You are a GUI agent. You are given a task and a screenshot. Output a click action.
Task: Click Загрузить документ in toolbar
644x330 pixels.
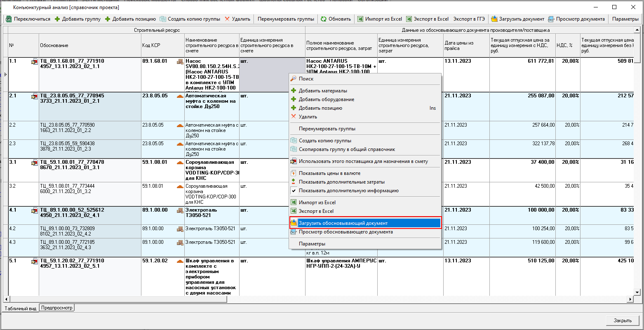tap(517, 19)
